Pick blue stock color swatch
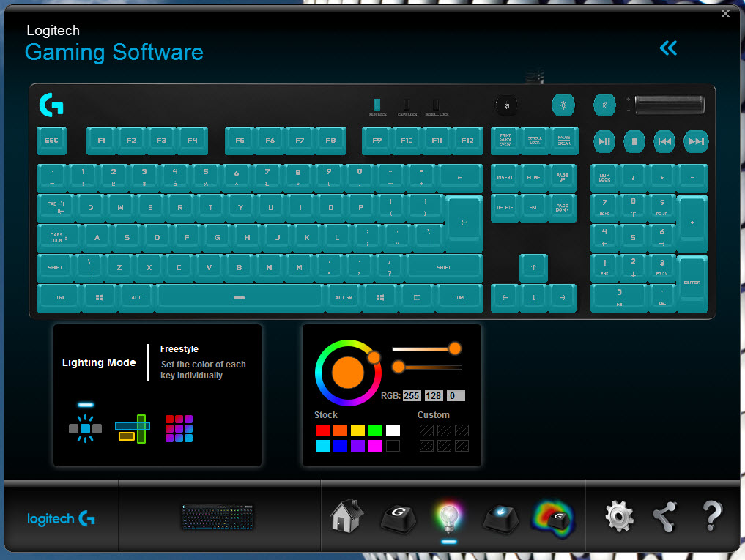The width and height of the screenshot is (745, 560). click(340, 446)
